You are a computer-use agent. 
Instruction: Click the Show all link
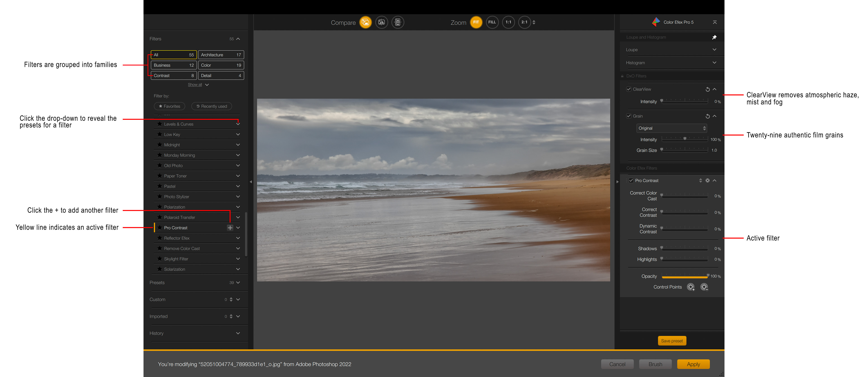tap(195, 85)
